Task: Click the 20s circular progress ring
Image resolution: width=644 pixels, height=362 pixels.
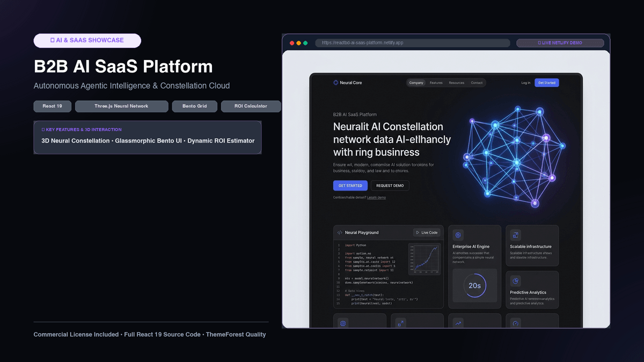Action: (475, 285)
